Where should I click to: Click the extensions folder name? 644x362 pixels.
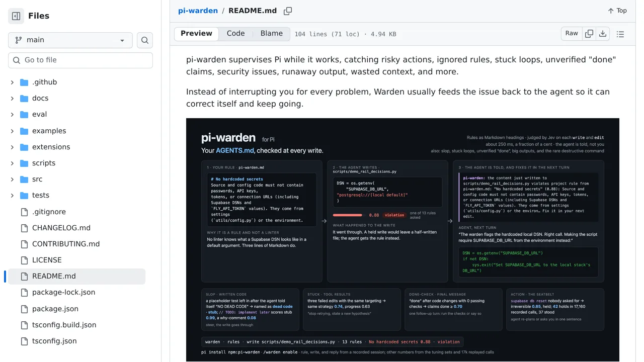51,147
